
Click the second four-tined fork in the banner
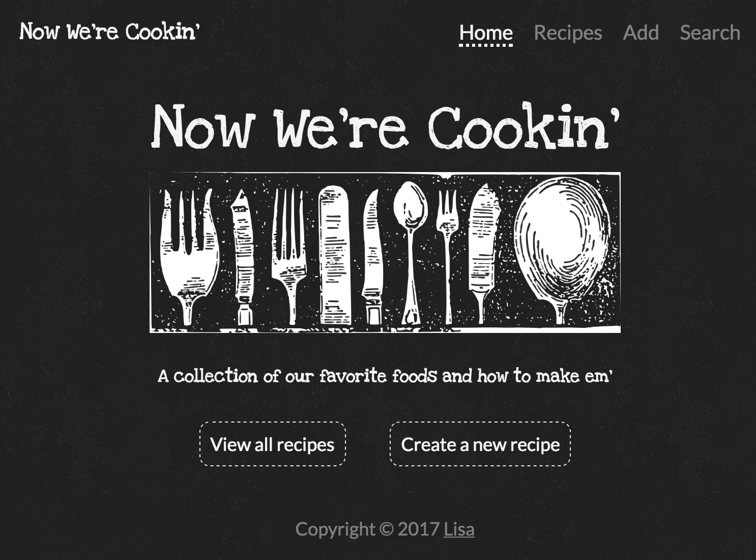click(289, 256)
